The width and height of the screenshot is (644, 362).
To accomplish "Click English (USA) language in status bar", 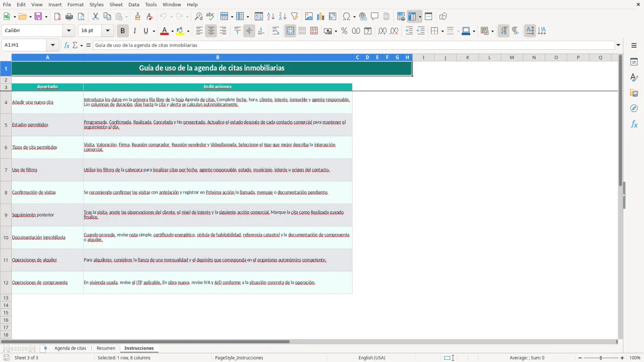I will click(x=372, y=358).
